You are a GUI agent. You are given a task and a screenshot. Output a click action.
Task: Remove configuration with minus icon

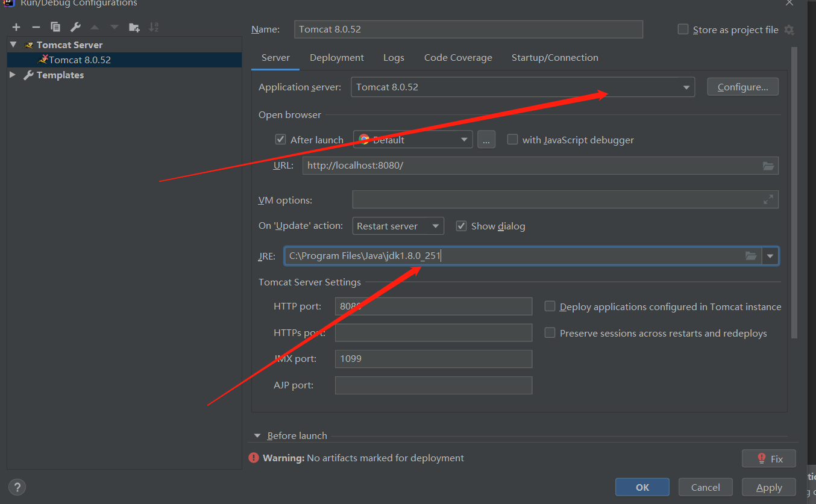[x=36, y=27]
